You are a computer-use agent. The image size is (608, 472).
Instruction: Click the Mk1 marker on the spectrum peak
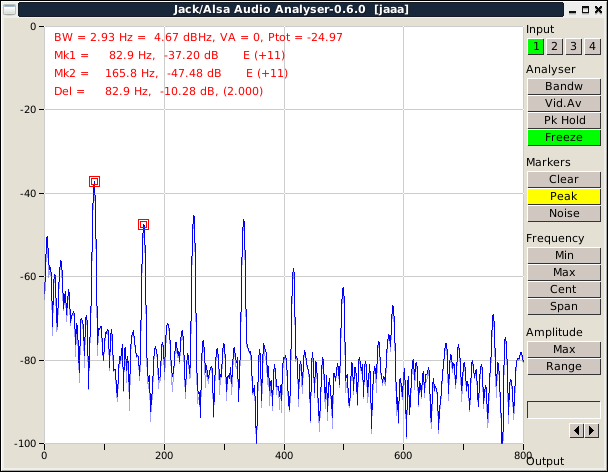tap(94, 182)
